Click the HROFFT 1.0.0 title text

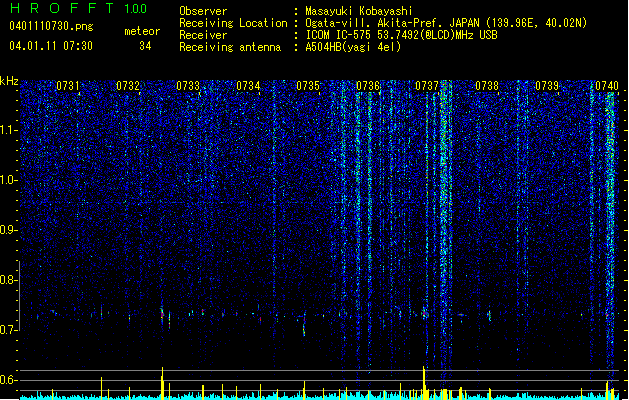pyautogui.click(x=79, y=8)
